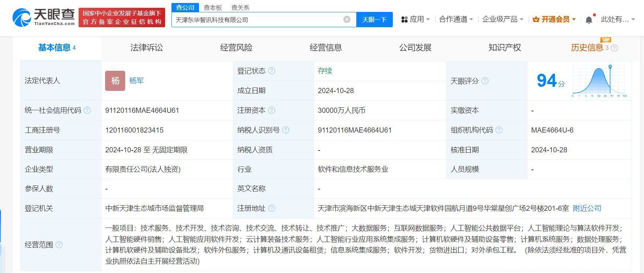This screenshot has height=273, width=644.
Task: Expand the 合作通道 dropdown
Action: pyautogui.click(x=456, y=19)
